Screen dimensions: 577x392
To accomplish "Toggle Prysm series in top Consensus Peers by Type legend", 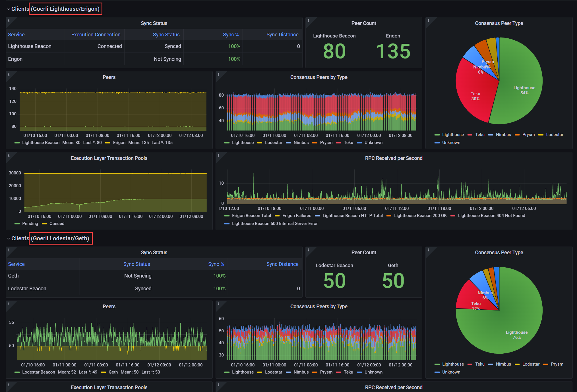I will pos(326,143).
